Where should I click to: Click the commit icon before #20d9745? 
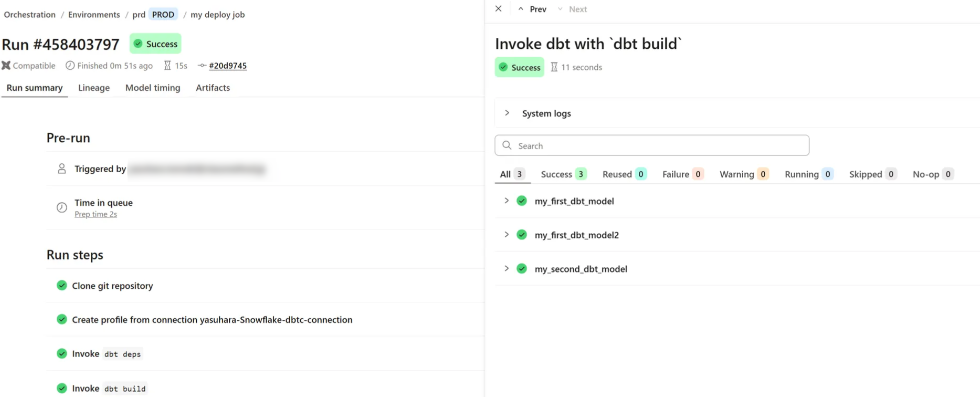[202, 65]
